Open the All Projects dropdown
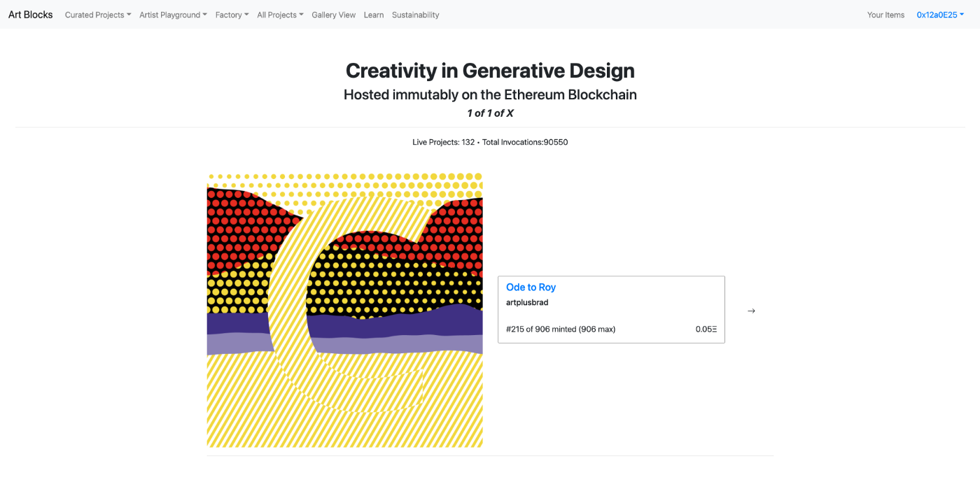 tap(280, 15)
